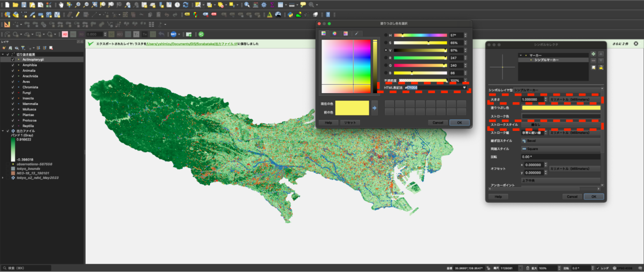Image resolution: width=644 pixels, height=272 pixels.
Task: Click the Save Project disk icon
Action: (24, 4)
